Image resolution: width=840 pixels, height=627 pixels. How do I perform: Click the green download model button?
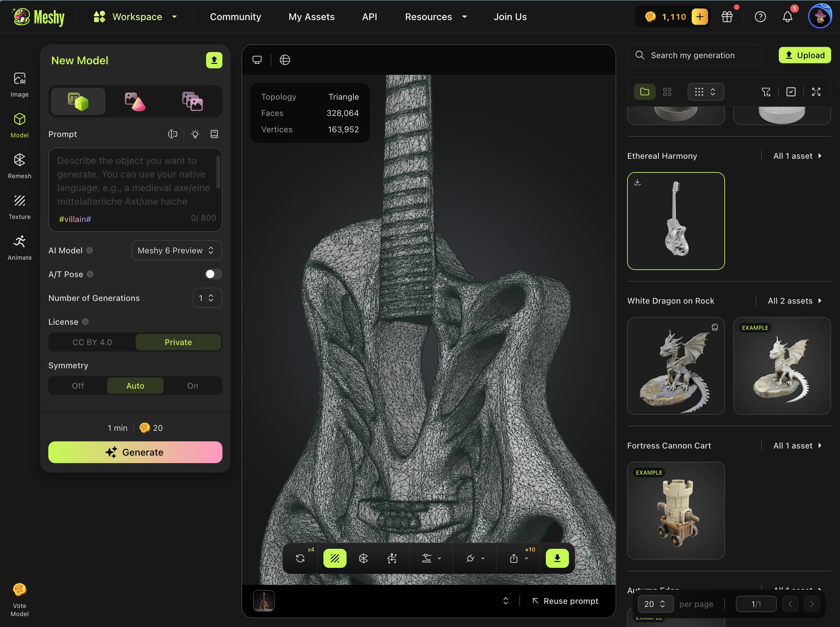(x=557, y=558)
